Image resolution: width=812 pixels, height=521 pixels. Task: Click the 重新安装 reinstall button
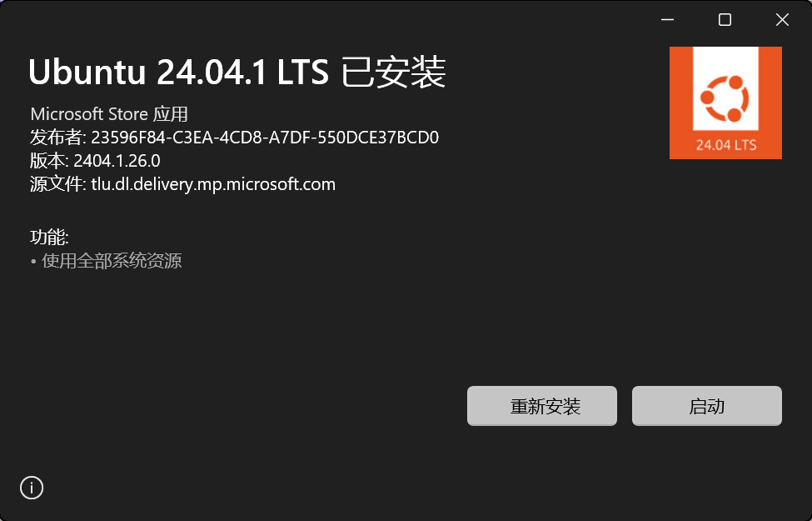click(541, 405)
